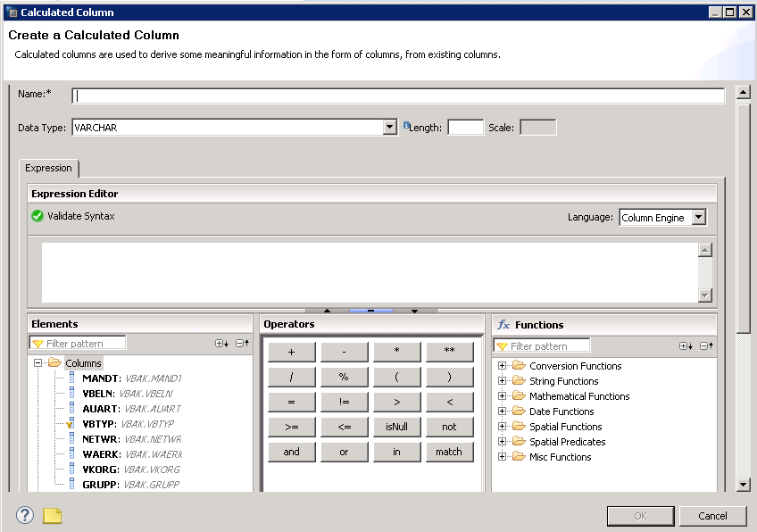This screenshot has height=532, width=757.
Task: Click the greater-than operator
Action: pos(397,403)
